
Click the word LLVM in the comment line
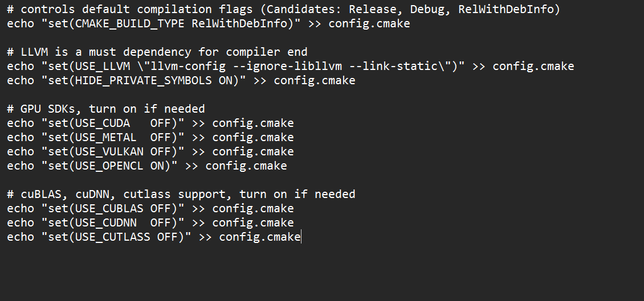pos(34,52)
